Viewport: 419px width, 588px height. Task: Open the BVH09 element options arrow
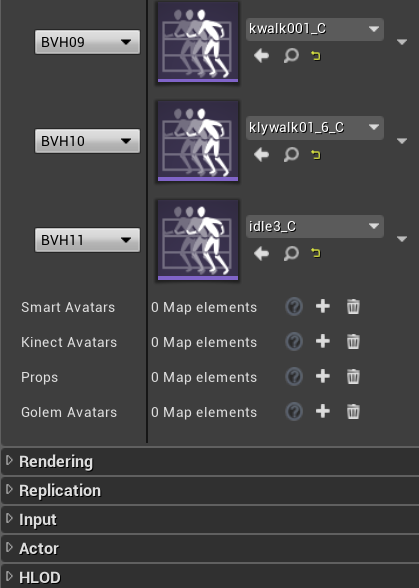point(402,42)
